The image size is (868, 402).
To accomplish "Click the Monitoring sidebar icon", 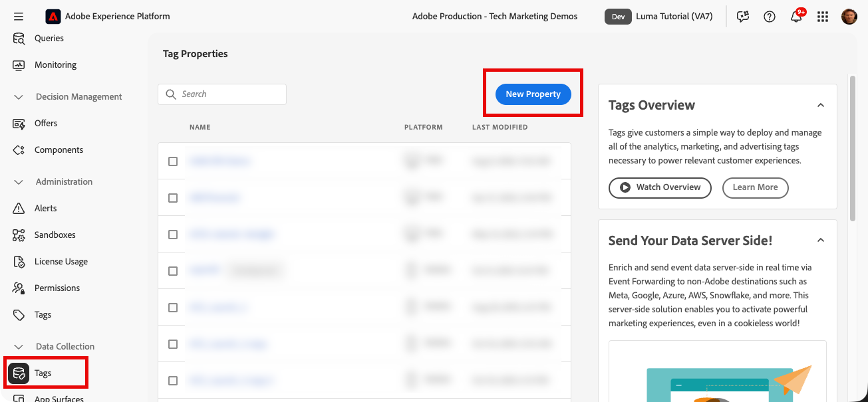I will [x=19, y=65].
